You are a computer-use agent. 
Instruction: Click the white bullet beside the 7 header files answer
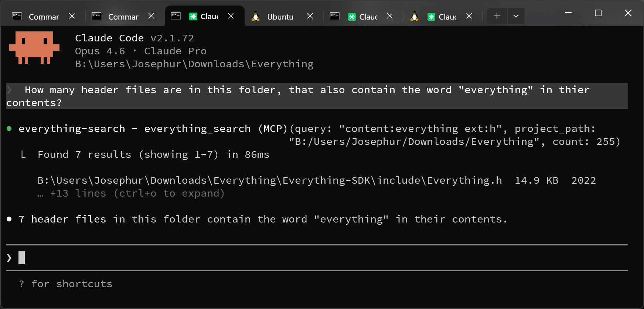pos(9,219)
